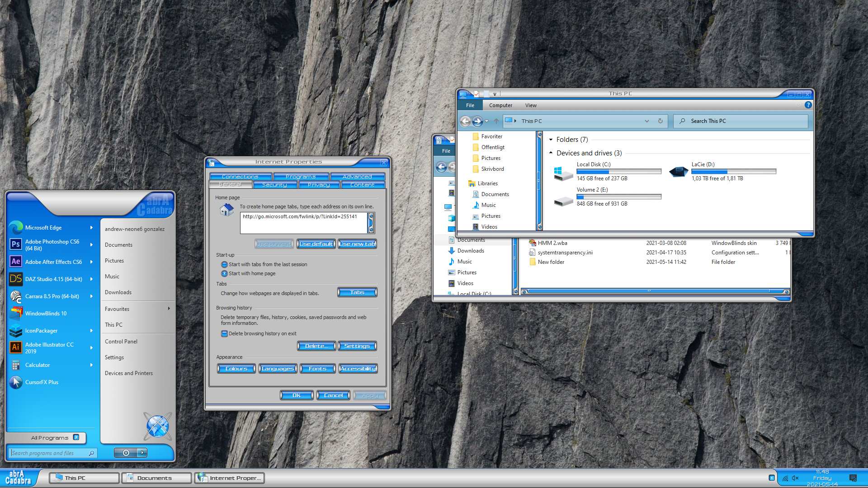Click back arrow in This PC window
Viewport: 868px width, 488px height.
[466, 121]
